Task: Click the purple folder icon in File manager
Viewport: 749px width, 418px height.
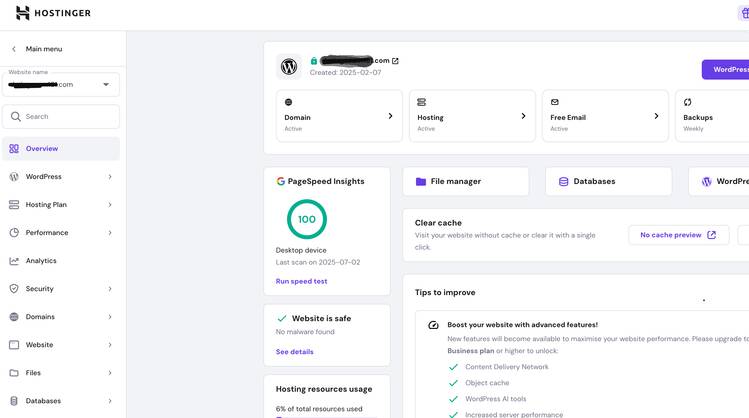Action: tap(421, 182)
